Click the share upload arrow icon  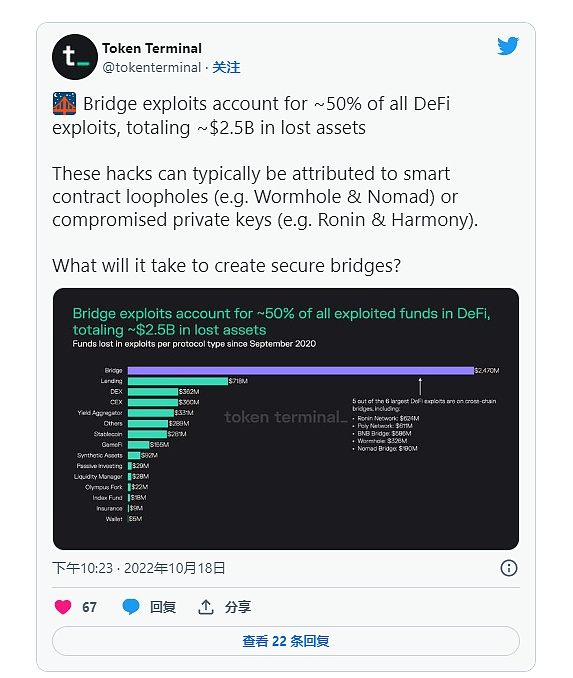tap(206, 607)
